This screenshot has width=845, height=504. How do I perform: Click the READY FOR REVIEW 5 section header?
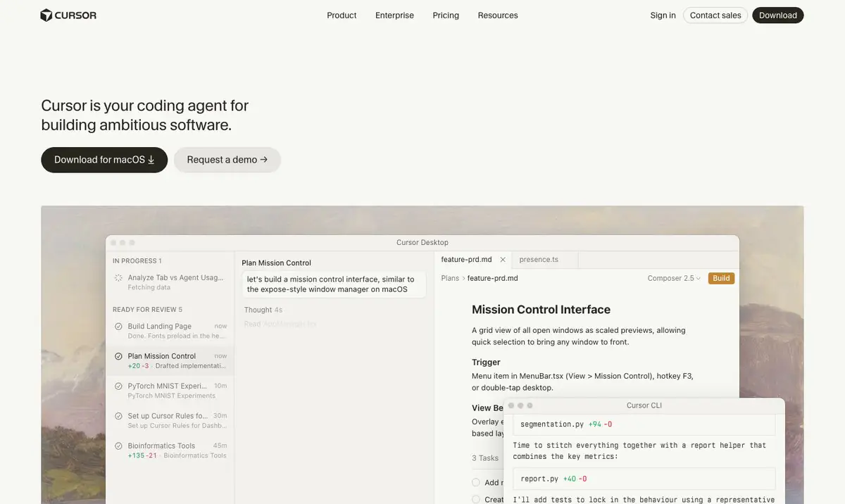point(147,310)
